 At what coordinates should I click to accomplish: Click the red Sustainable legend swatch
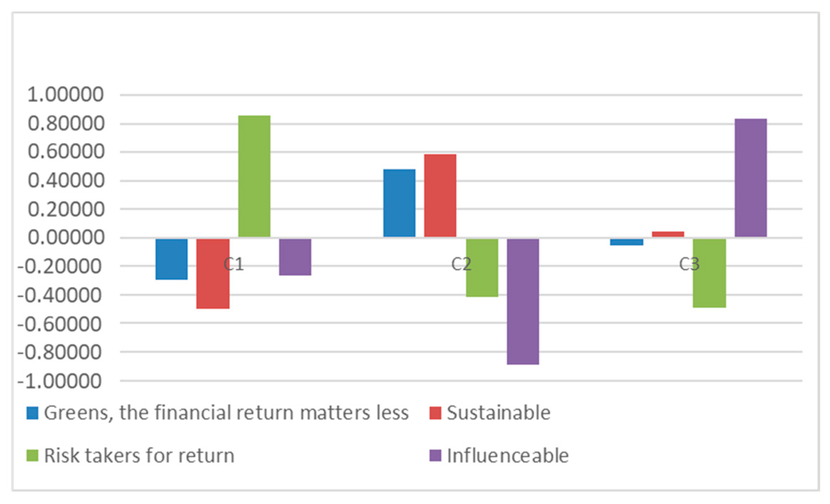pos(435,413)
